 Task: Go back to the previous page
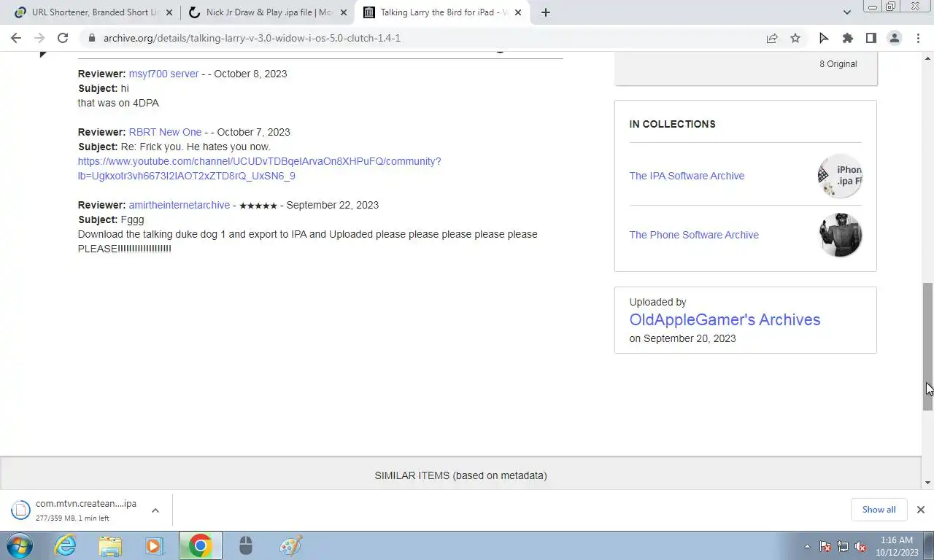[x=16, y=38]
